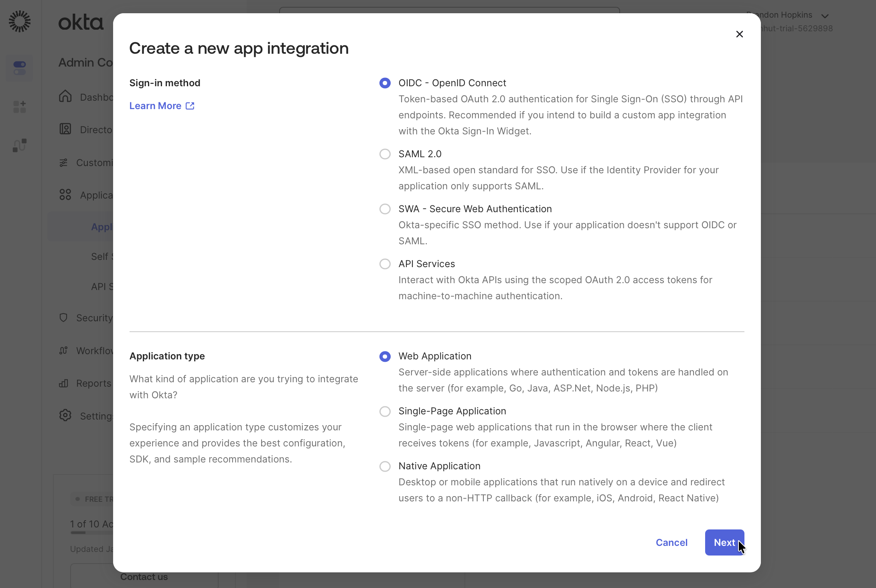This screenshot has width=876, height=588.
Task: Click Next to continue app creation
Action: tap(724, 542)
